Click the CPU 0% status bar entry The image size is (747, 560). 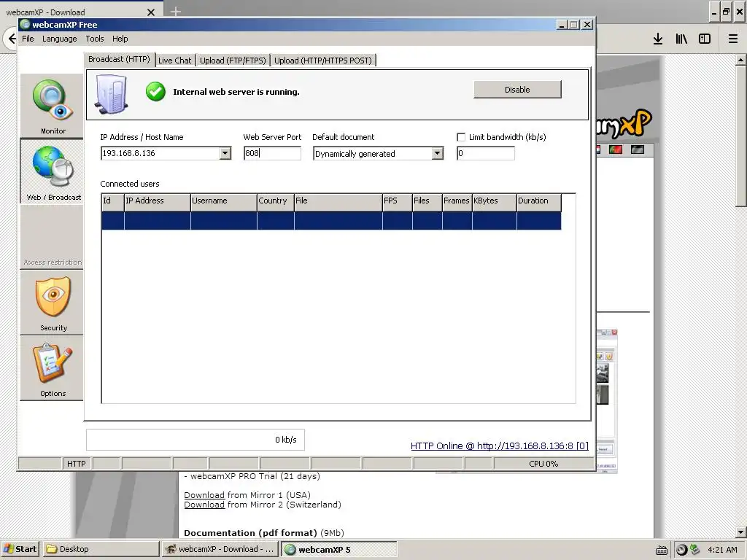click(x=543, y=463)
